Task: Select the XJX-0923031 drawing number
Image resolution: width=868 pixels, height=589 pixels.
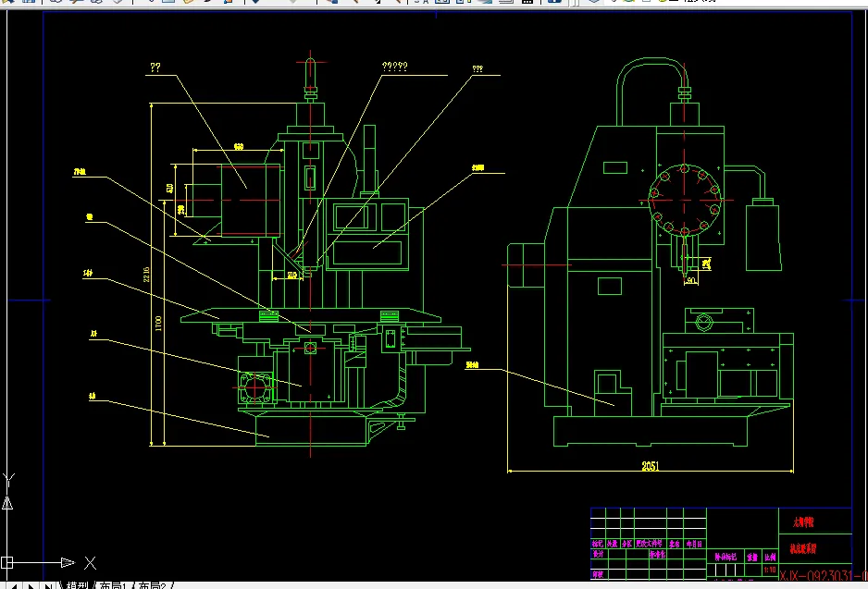Action: (824, 576)
